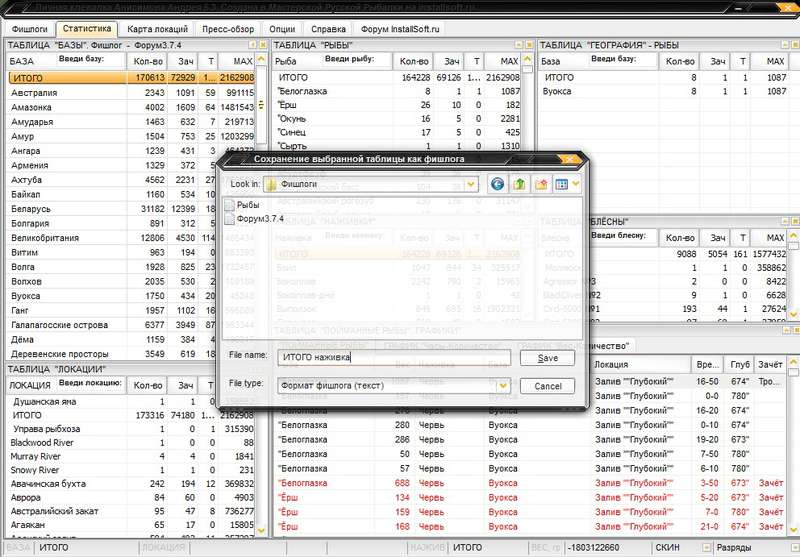
Task: Click the БАЗЫ table pin icon
Action: point(253,45)
